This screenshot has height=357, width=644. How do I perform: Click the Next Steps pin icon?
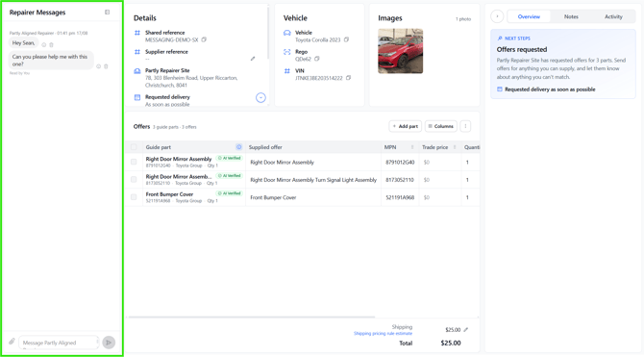500,38
